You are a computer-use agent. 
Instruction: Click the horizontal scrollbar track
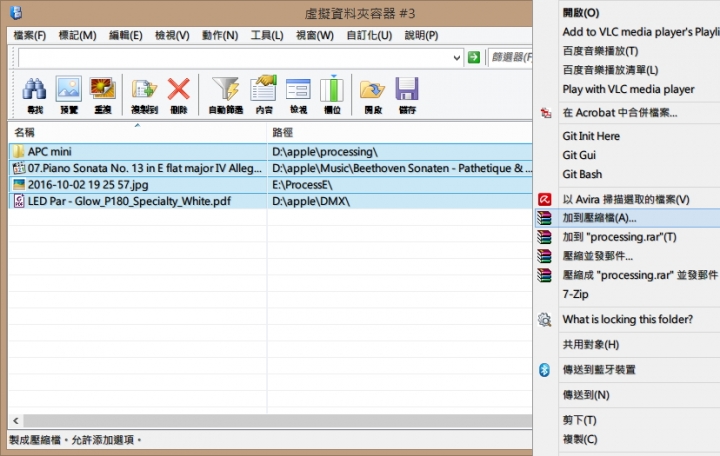coord(278,421)
